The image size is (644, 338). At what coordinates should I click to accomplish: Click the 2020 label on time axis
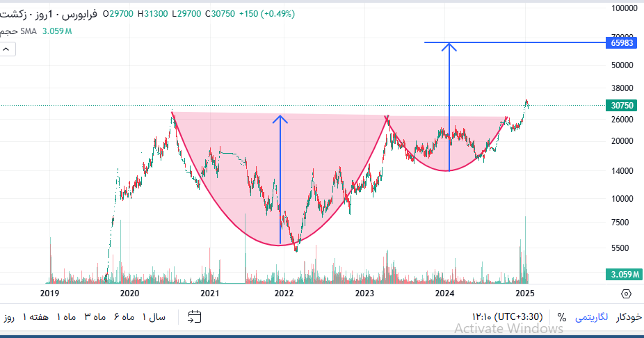click(129, 293)
